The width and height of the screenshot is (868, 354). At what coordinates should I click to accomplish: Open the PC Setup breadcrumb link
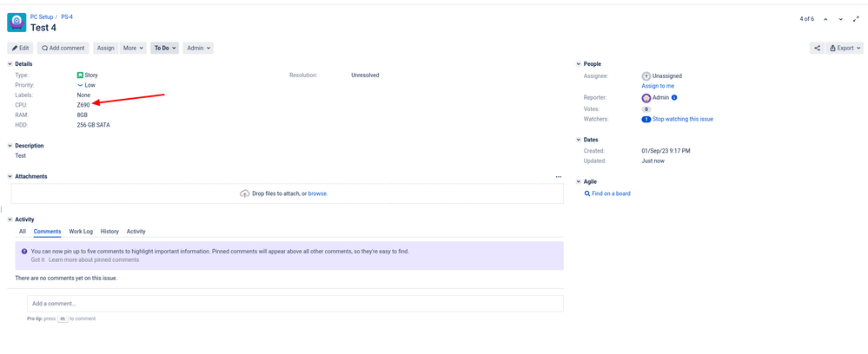pyautogui.click(x=42, y=17)
